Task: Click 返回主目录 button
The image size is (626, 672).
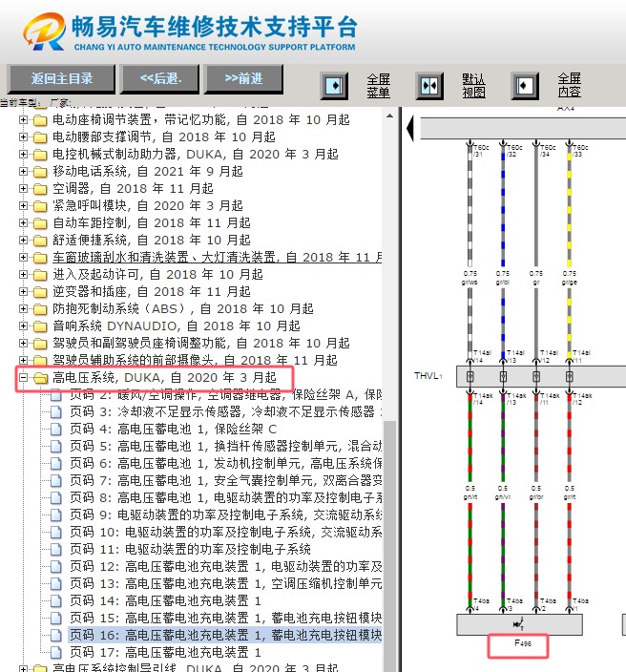Action: (62, 79)
